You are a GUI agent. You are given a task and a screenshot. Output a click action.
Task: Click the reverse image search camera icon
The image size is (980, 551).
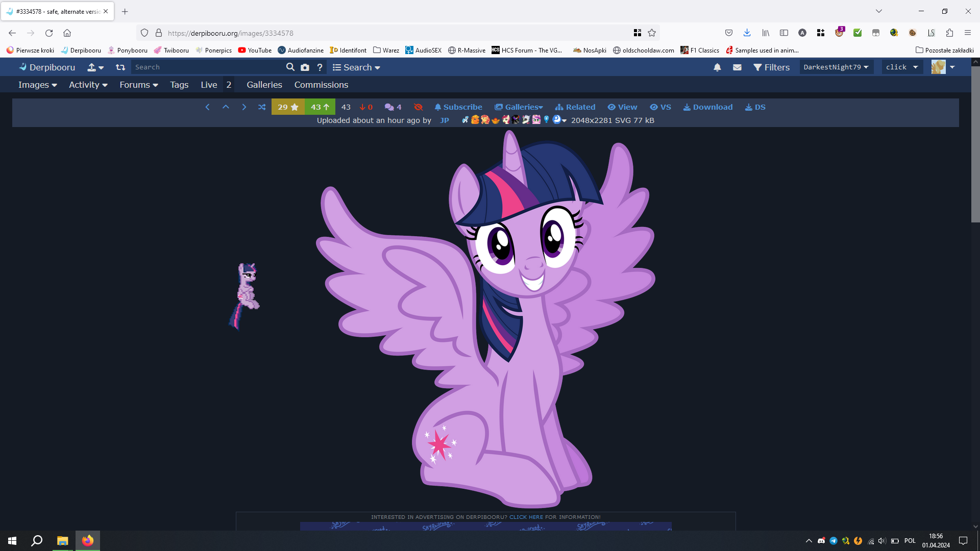click(305, 67)
